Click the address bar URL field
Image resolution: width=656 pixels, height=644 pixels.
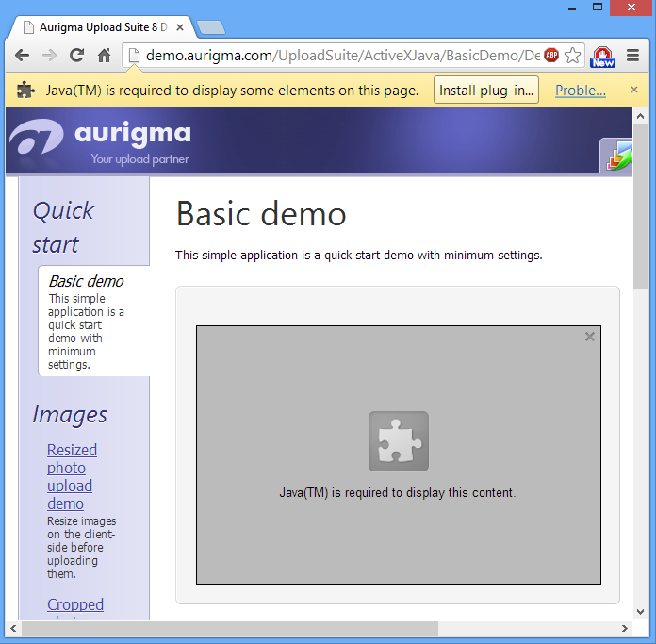tap(339, 56)
